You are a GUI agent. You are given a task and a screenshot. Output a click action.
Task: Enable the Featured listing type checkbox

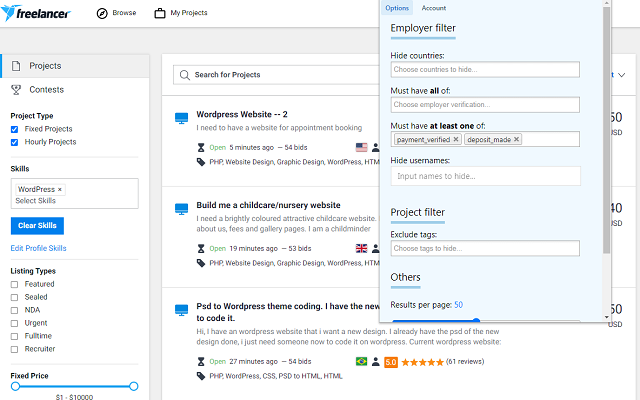click(14, 284)
